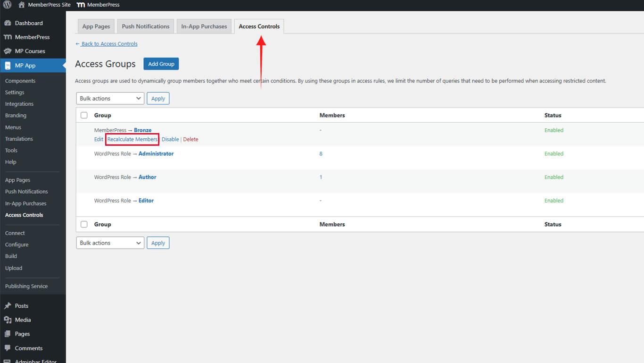This screenshot has height=363, width=644.
Task: Click the Media library icon
Action: click(8, 320)
